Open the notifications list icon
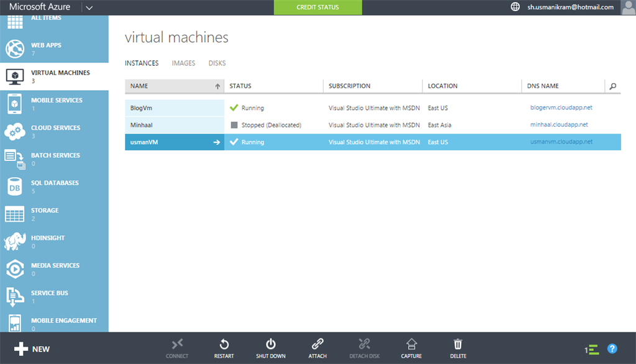This screenshot has height=364, width=636. click(x=592, y=349)
